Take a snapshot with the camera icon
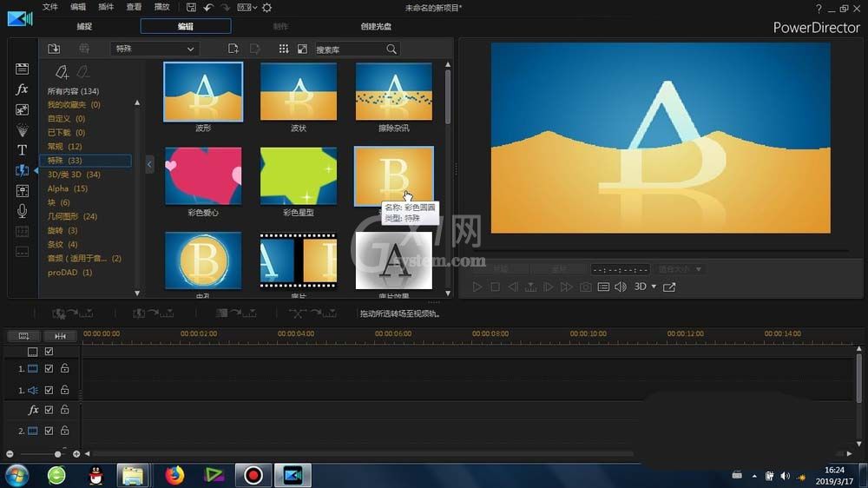Image resolution: width=868 pixels, height=488 pixels. pyautogui.click(x=585, y=287)
